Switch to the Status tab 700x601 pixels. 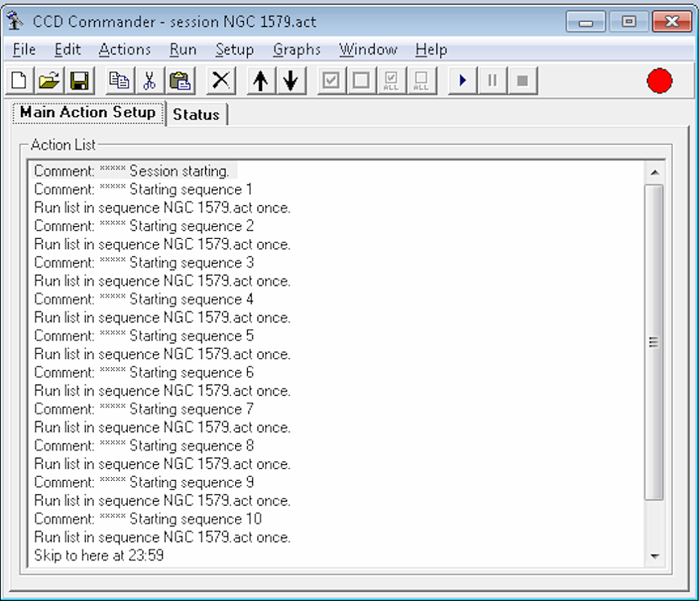[x=196, y=114]
